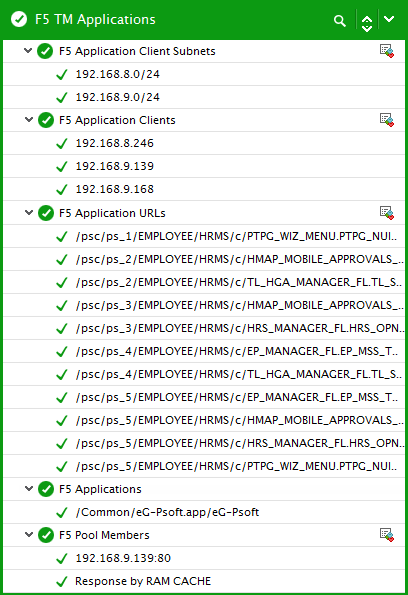Click green status icon beside F5 Application URLs
408x595 pixels.
tap(46, 213)
